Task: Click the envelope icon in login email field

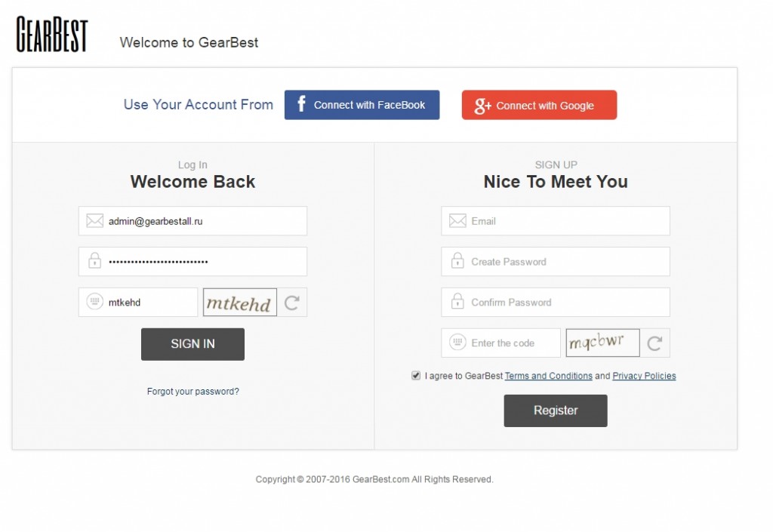Action: (x=94, y=220)
